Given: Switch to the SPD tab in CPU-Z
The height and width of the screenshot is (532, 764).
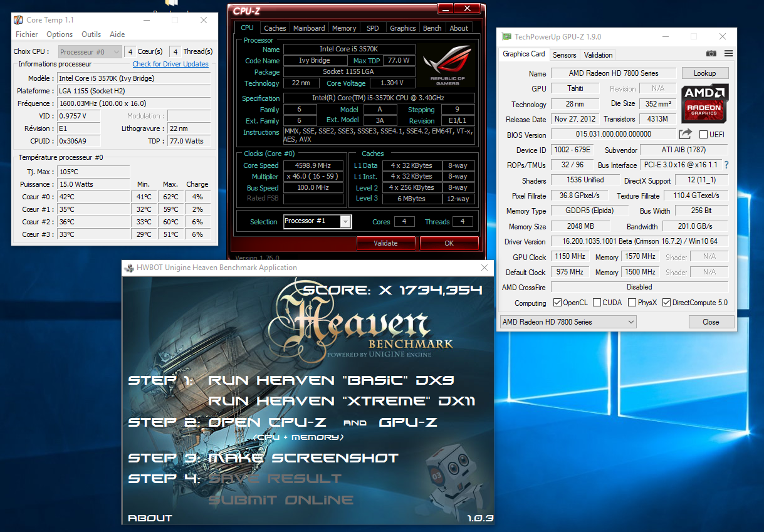Looking at the screenshot, I should [x=373, y=28].
